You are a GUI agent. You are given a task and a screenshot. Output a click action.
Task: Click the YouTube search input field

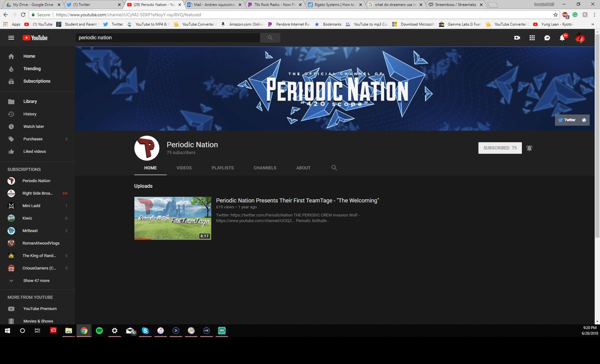tap(167, 38)
